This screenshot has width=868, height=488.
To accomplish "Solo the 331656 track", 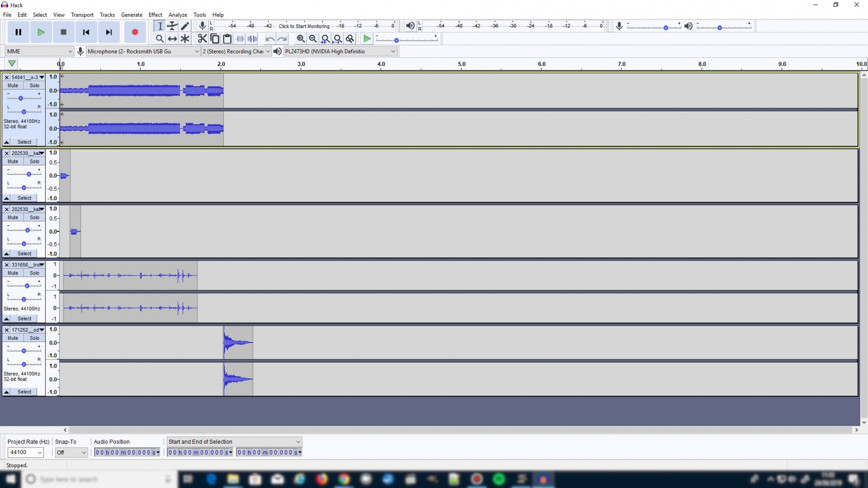I will (x=34, y=273).
